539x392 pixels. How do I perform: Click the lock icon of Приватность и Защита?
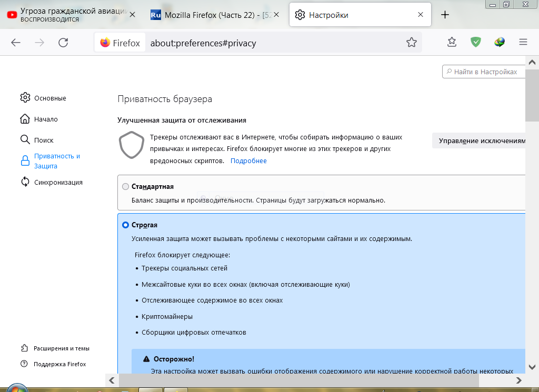25,161
